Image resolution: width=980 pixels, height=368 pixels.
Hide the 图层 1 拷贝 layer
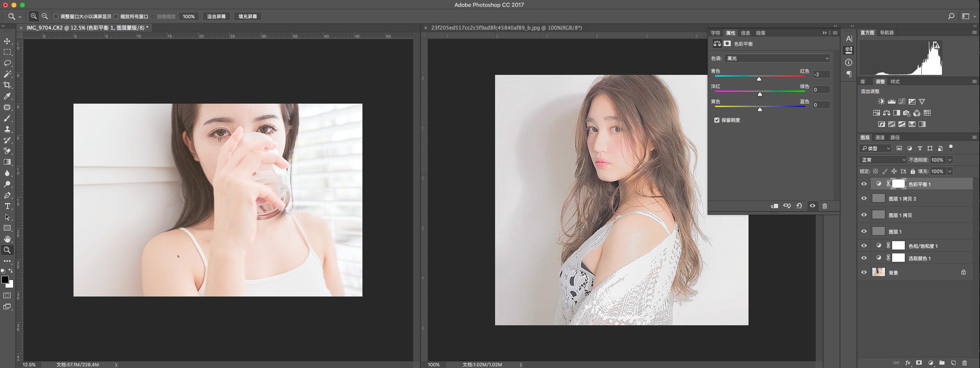point(864,215)
